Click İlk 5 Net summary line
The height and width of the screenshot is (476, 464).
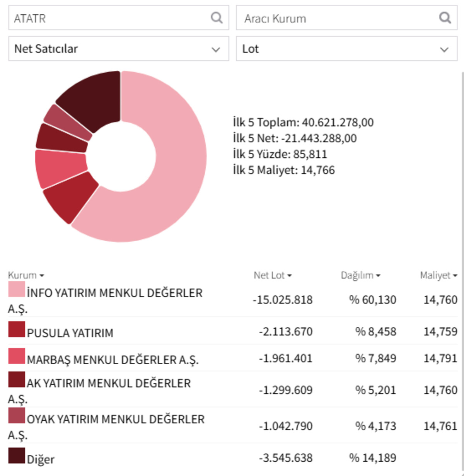tap(295, 138)
